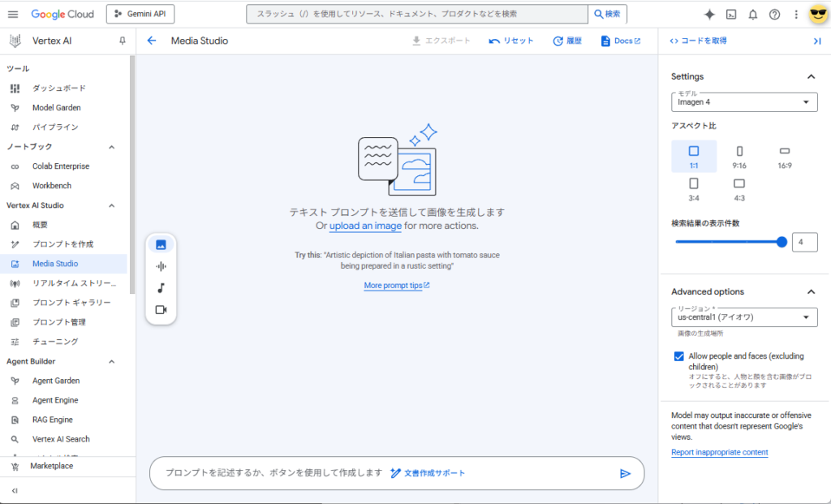The height and width of the screenshot is (504, 831).
Task: Toggle Allow people and faces checkbox
Action: click(679, 356)
